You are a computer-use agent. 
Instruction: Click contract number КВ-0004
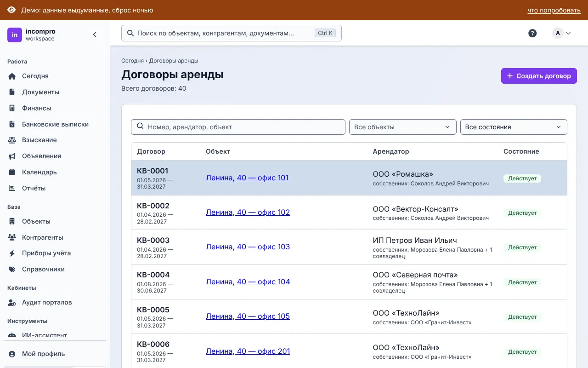point(153,275)
